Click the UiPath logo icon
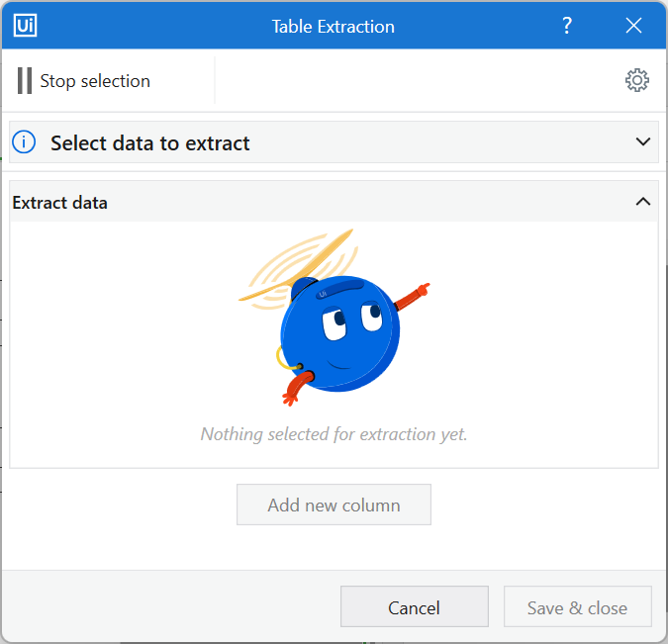 pos(26,26)
